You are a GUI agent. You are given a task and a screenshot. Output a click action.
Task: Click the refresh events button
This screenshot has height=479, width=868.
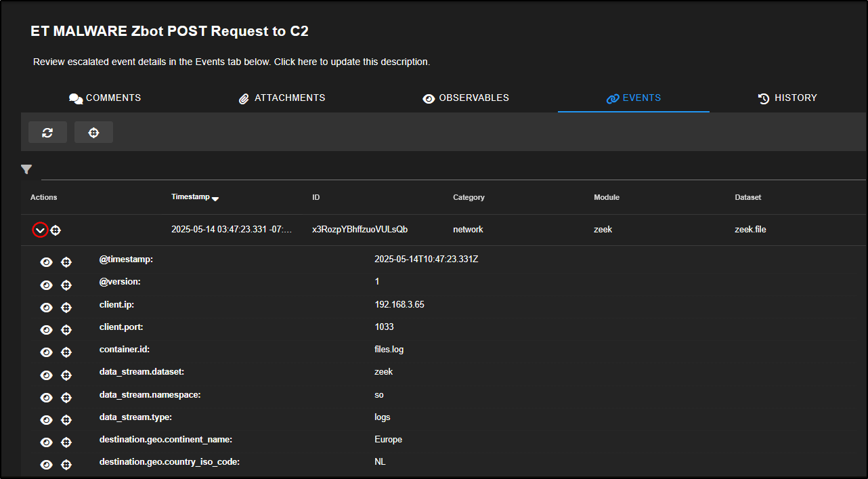[47, 133]
